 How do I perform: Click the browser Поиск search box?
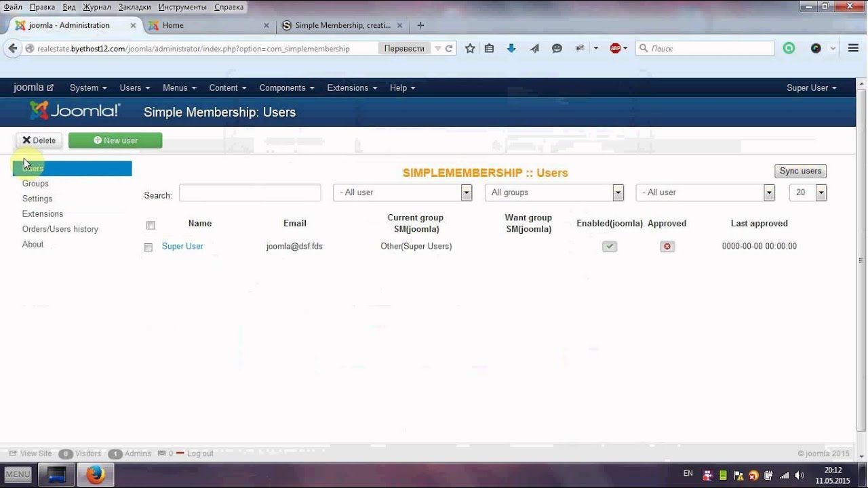[x=705, y=48]
